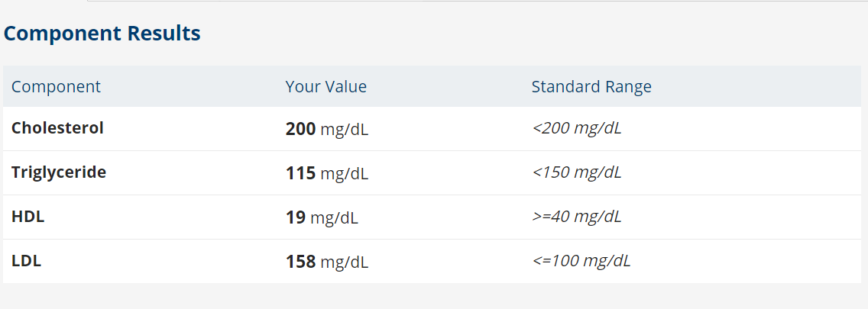Click the Component column header
868x309 pixels.
(56, 87)
